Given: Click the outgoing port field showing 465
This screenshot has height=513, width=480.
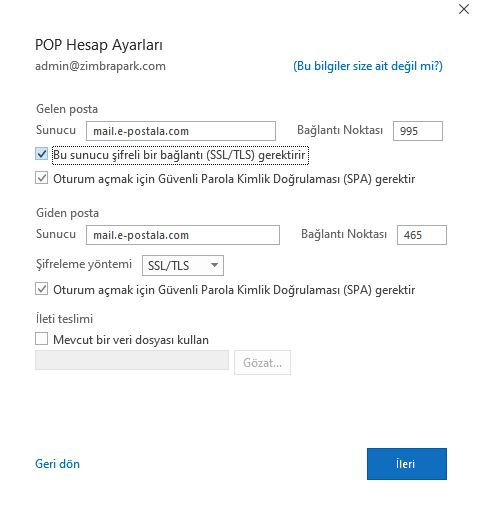Looking at the screenshot, I should [422, 235].
